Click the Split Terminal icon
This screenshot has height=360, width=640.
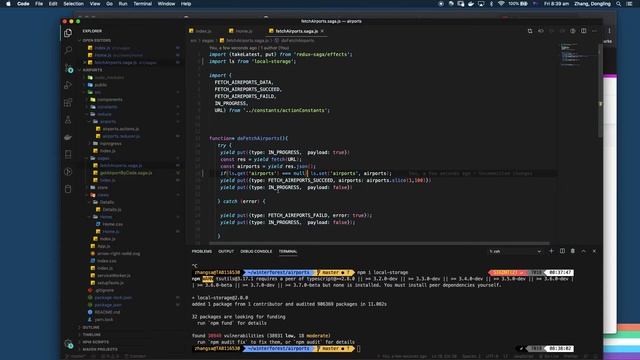562,251
